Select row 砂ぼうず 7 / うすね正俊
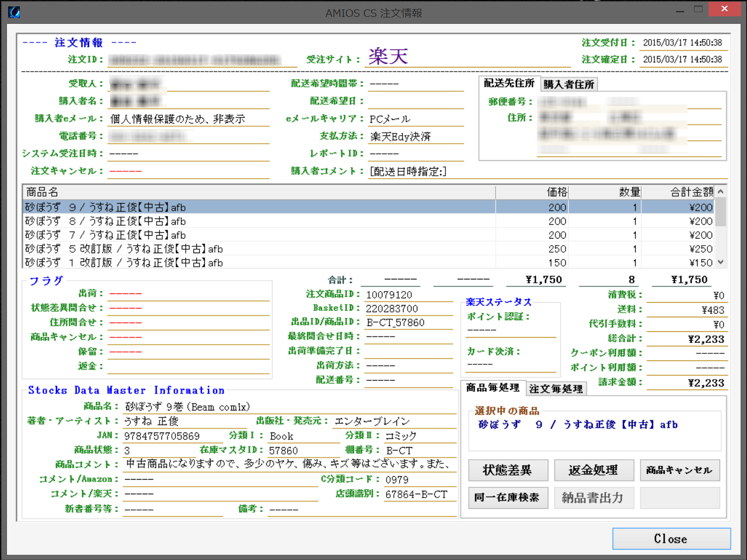Screen dimensions: 747x560 369,235
